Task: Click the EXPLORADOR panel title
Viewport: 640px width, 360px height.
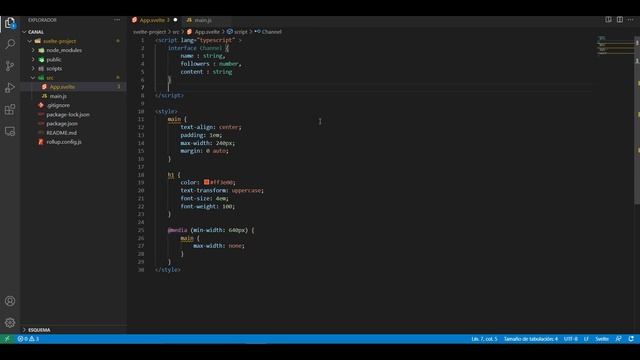Action: [42, 20]
